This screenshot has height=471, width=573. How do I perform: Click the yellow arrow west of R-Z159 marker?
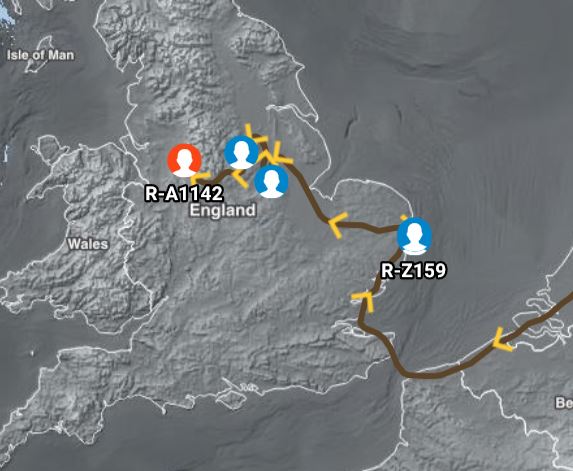[337, 225]
